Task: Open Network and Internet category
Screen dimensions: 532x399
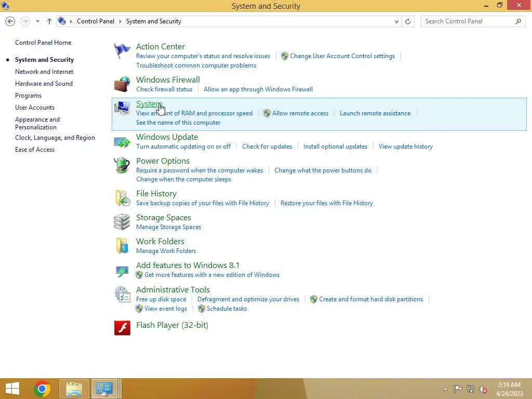Action: point(44,72)
